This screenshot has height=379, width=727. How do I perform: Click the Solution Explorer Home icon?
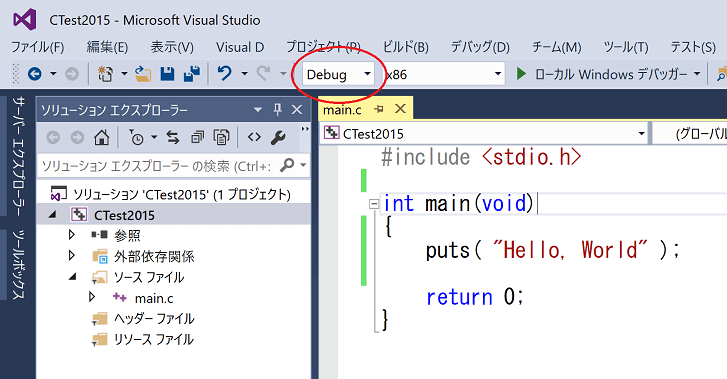[102, 137]
